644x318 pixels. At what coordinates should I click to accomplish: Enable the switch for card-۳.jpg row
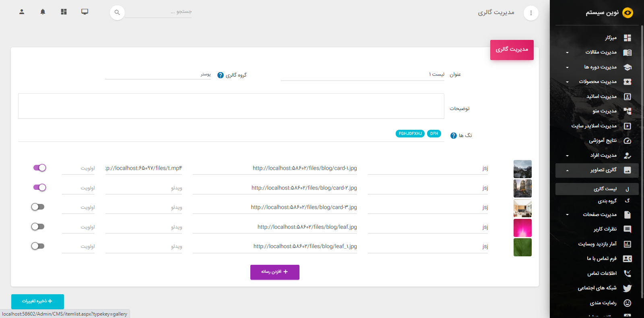38,207
